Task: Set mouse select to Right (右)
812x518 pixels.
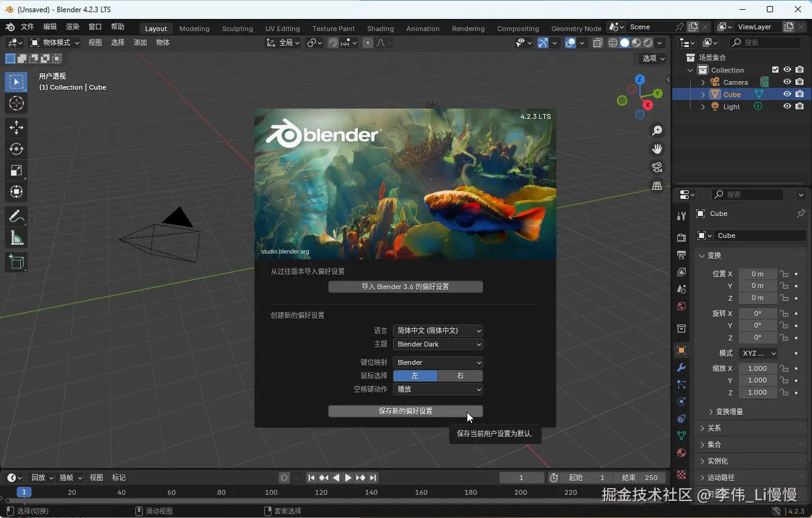Action: (460, 376)
